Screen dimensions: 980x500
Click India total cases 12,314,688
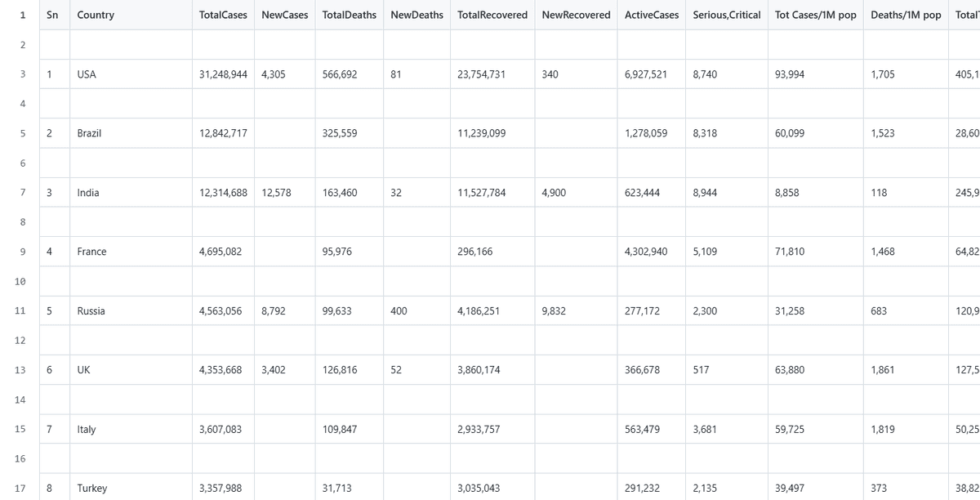tap(224, 193)
